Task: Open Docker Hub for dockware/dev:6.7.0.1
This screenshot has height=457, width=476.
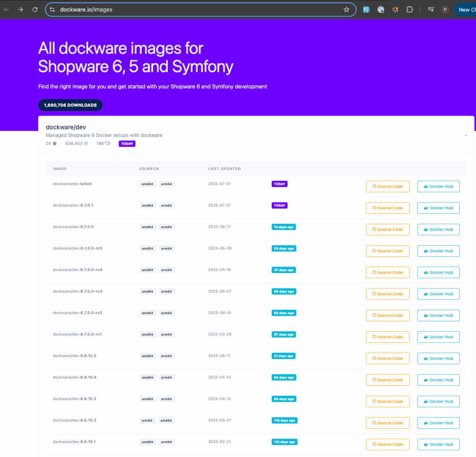Action: [438, 208]
